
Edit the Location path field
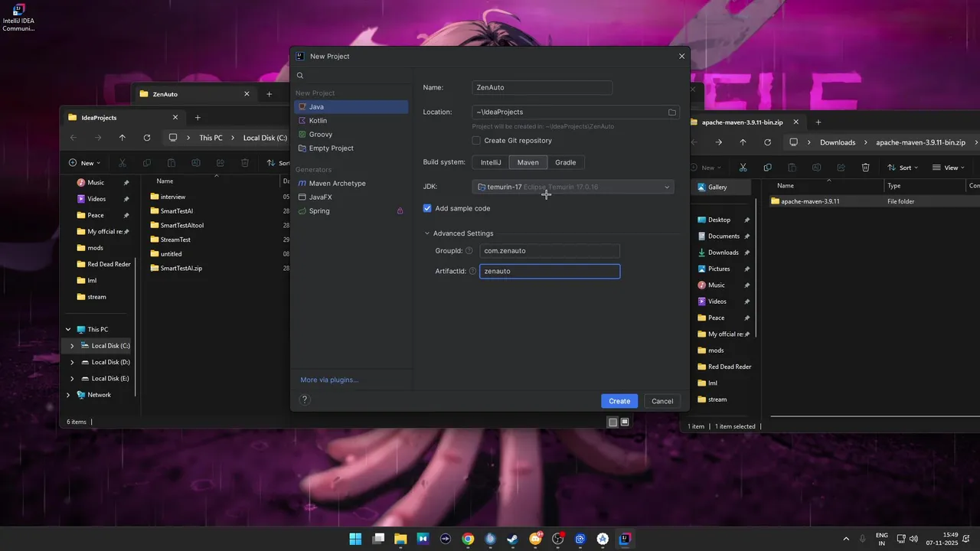568,112
